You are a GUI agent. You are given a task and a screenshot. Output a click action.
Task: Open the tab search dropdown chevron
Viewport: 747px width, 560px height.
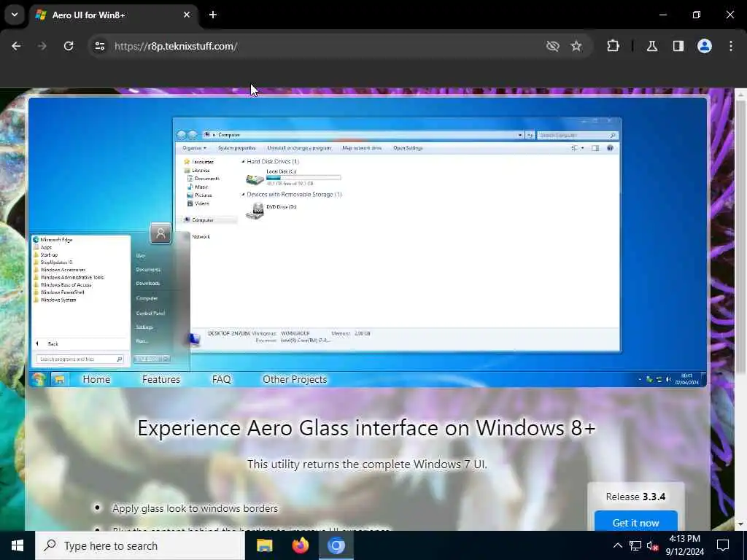coord(15,15)
